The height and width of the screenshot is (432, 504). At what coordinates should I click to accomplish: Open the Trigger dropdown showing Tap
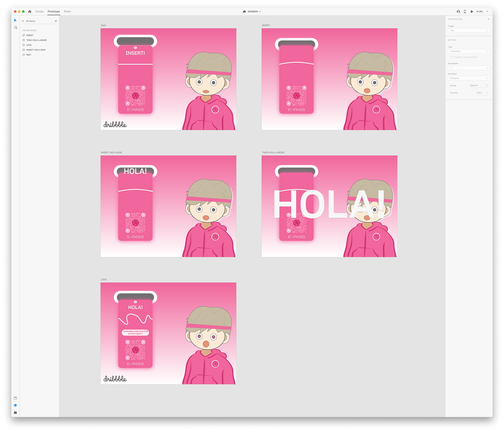[469, 30]
